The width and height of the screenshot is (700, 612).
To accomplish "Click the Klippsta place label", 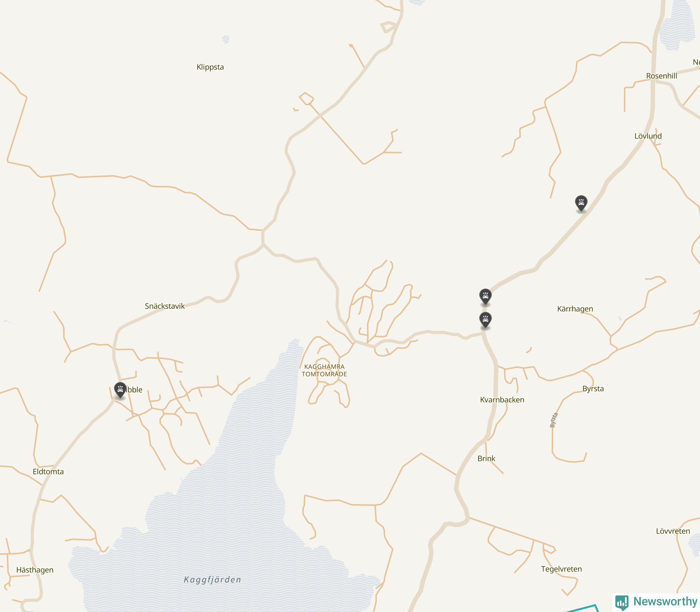I will pos(210,67).
